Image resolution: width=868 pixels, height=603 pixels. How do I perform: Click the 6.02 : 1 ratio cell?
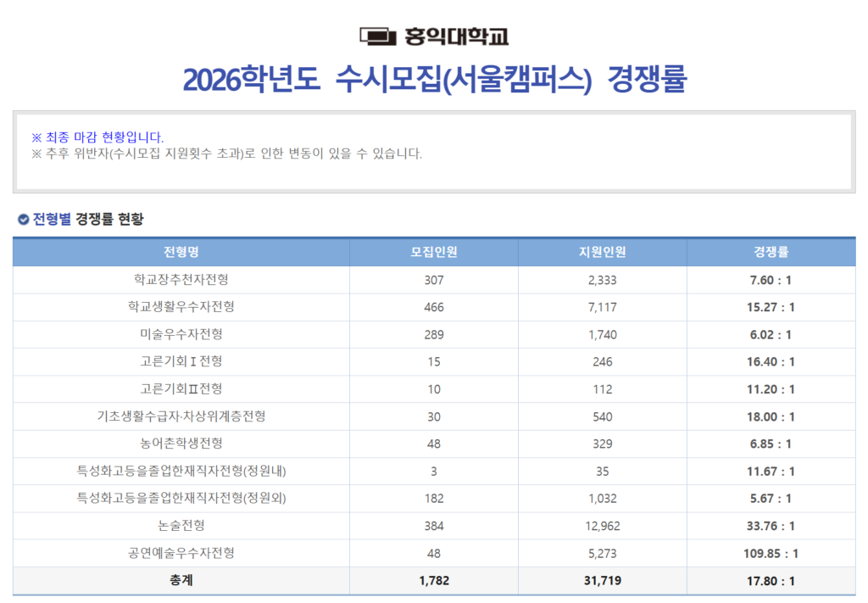point(771,335)
